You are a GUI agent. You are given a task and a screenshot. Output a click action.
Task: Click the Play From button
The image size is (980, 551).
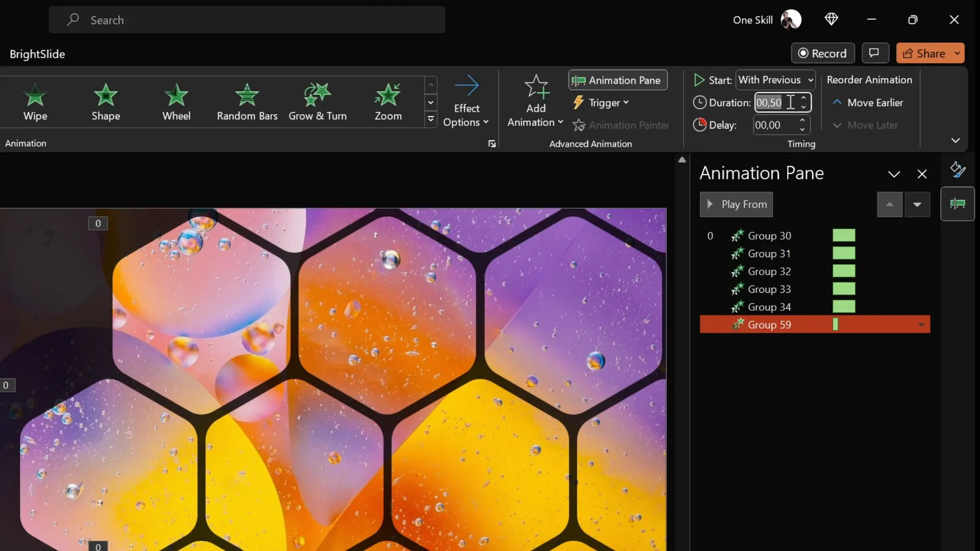click(x=736, y=205)
